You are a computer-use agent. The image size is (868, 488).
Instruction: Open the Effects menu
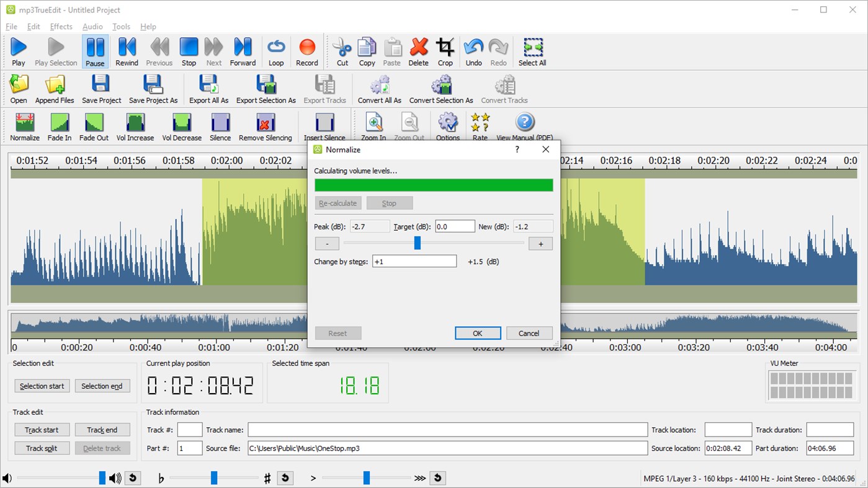pos(61,26)
